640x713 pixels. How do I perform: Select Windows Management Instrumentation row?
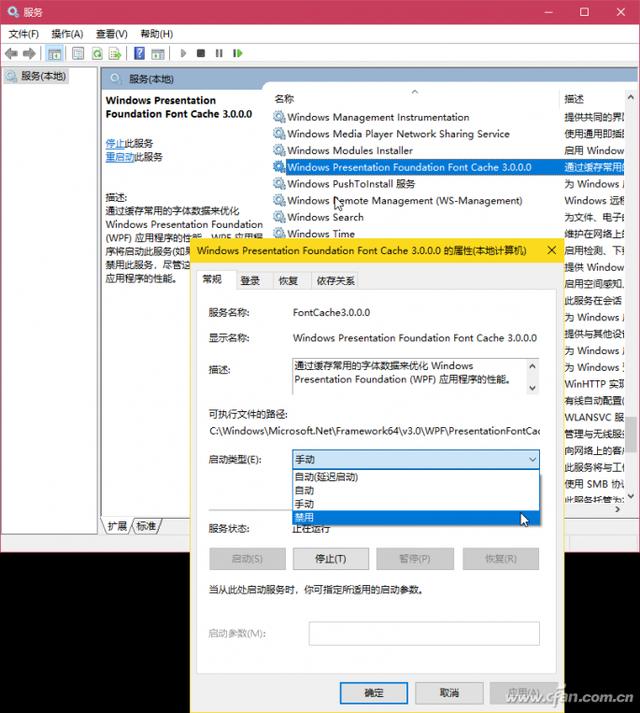[x=378, y=117]
